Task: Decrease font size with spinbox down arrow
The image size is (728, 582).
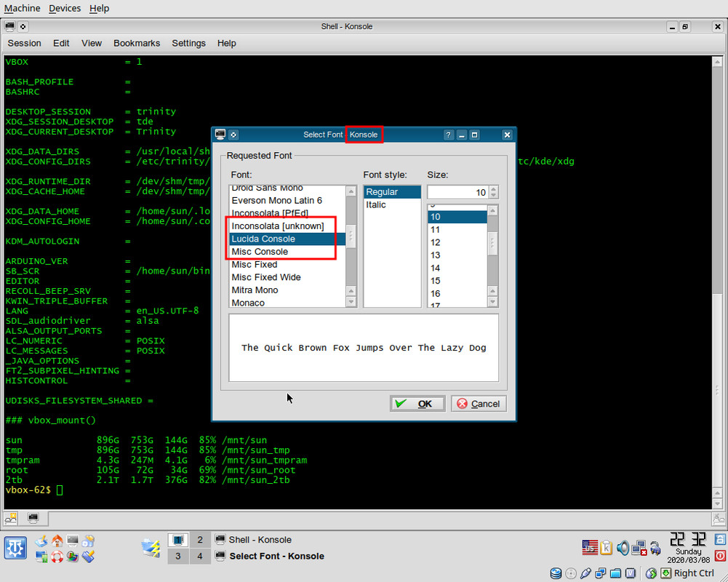Action: click(x=494, y=195)
